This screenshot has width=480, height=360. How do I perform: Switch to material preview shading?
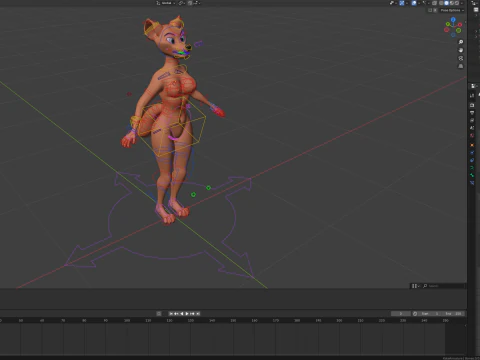[x=452, y=3]
